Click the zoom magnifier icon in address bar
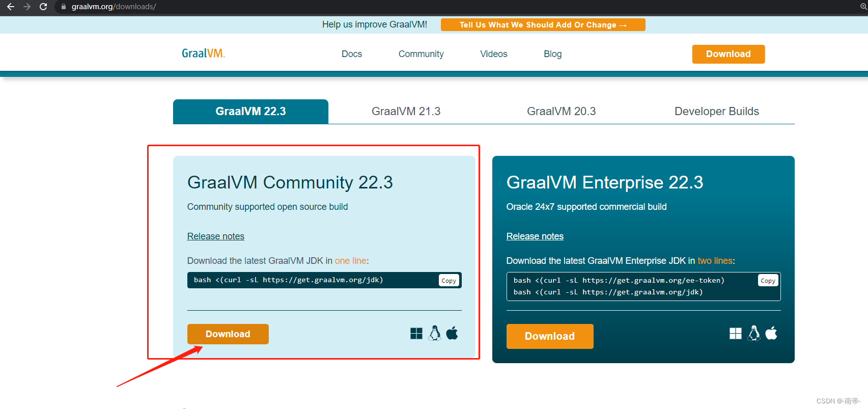The height and width of the screenshot is (409, 868). 863,7
